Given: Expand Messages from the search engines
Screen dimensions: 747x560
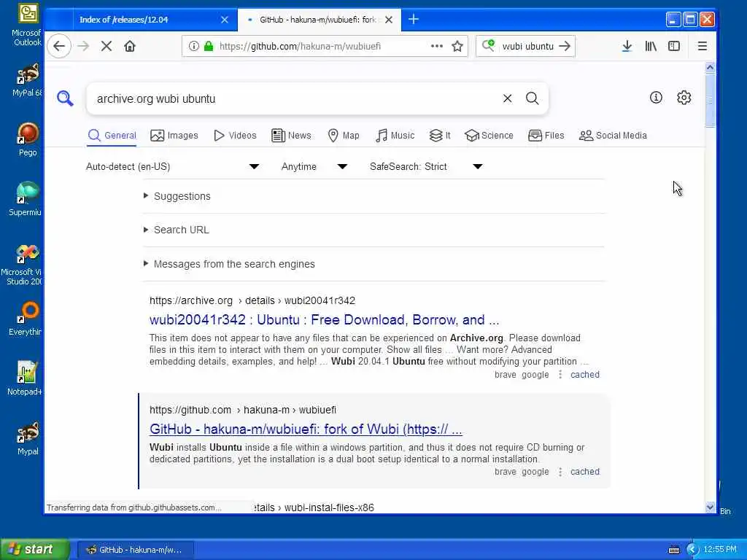Looking at the screenshot, I should (229, 264).
